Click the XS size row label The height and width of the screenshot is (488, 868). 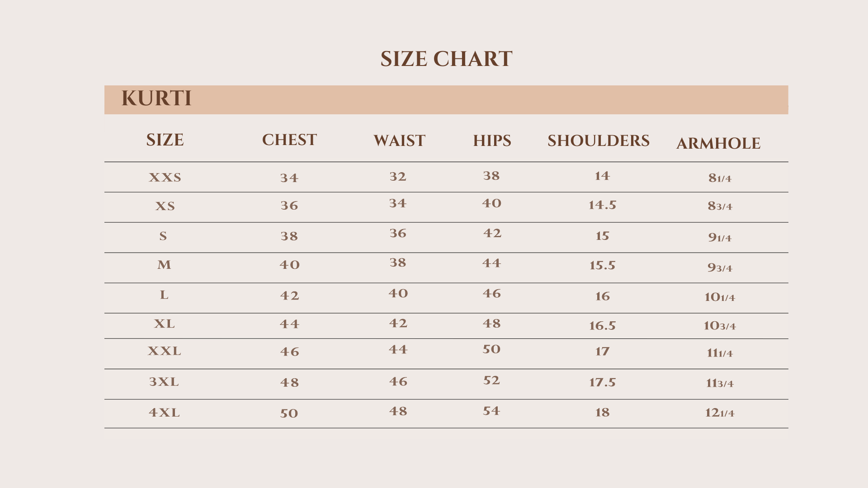[165, 206]
